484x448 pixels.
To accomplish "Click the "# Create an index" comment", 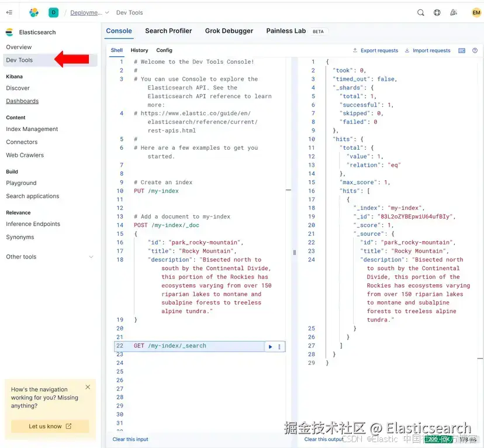I will click(x=163, y=182).
